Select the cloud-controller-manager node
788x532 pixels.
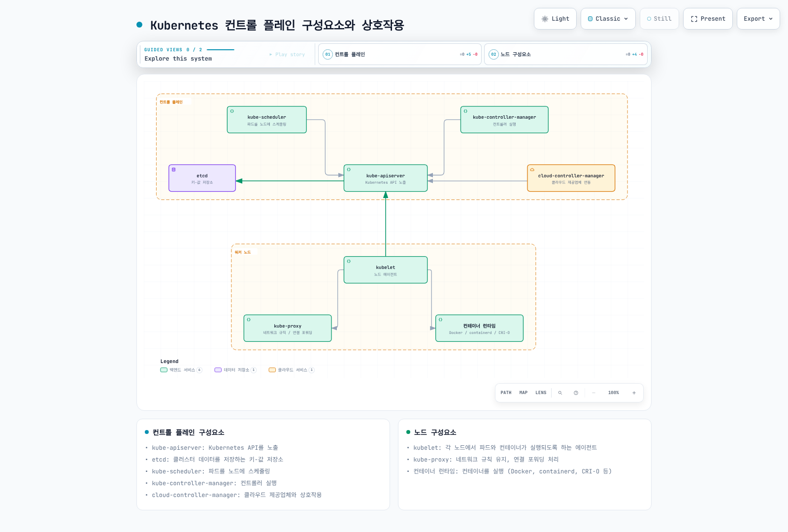pyautogui.click(x=571, y=178)
